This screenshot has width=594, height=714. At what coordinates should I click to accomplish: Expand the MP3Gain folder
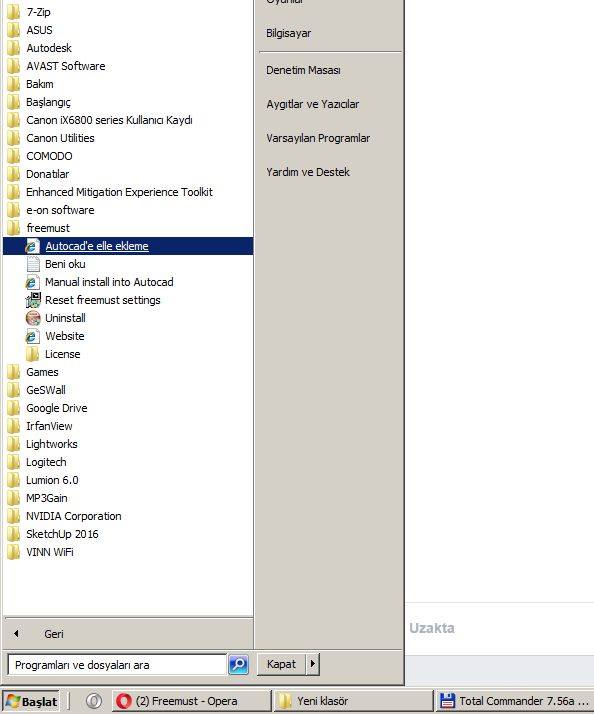(46, 498)
